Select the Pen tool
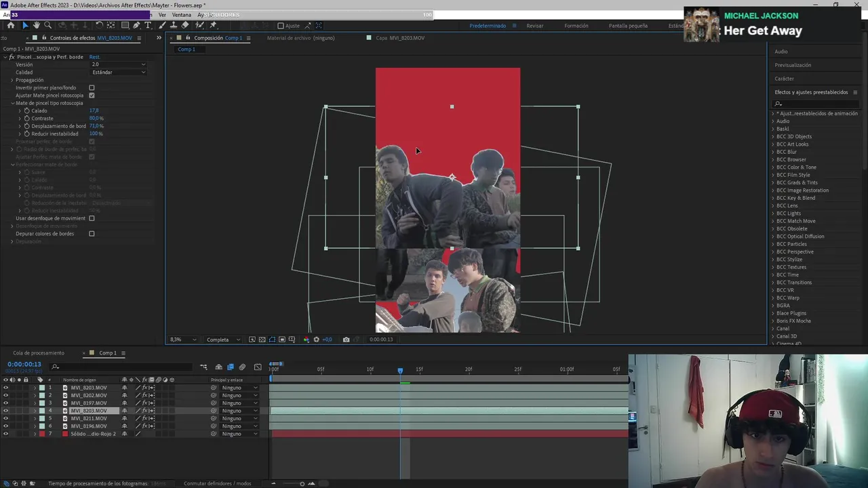Viewport: 868px width, 488px height. point(136,25)
